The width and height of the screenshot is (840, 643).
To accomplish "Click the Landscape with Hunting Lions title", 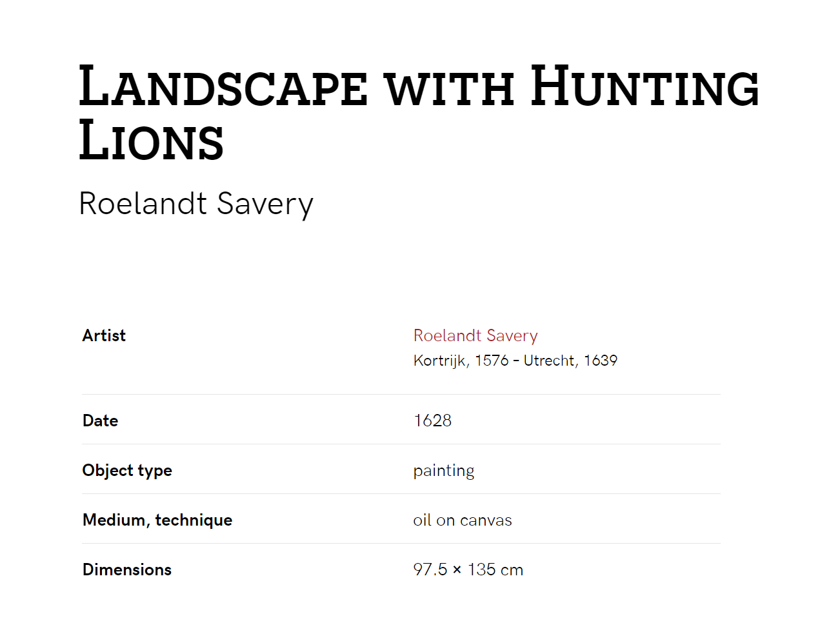I will pos(419,112).
